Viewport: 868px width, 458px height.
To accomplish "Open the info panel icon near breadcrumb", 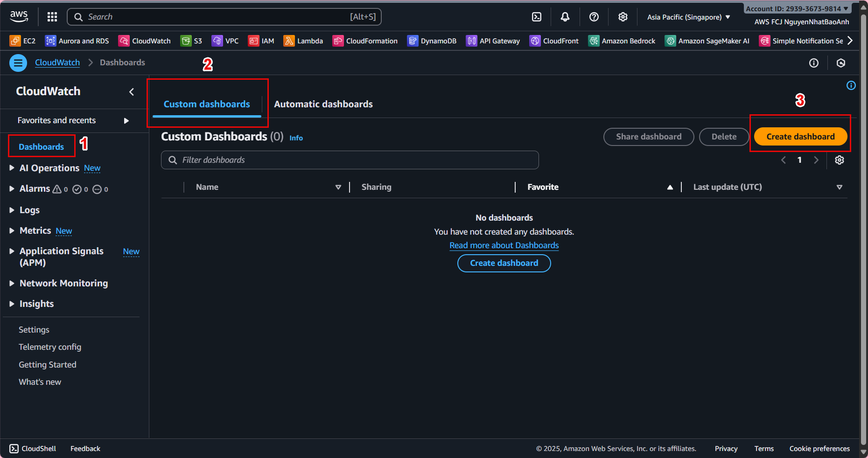I will 814,63.
